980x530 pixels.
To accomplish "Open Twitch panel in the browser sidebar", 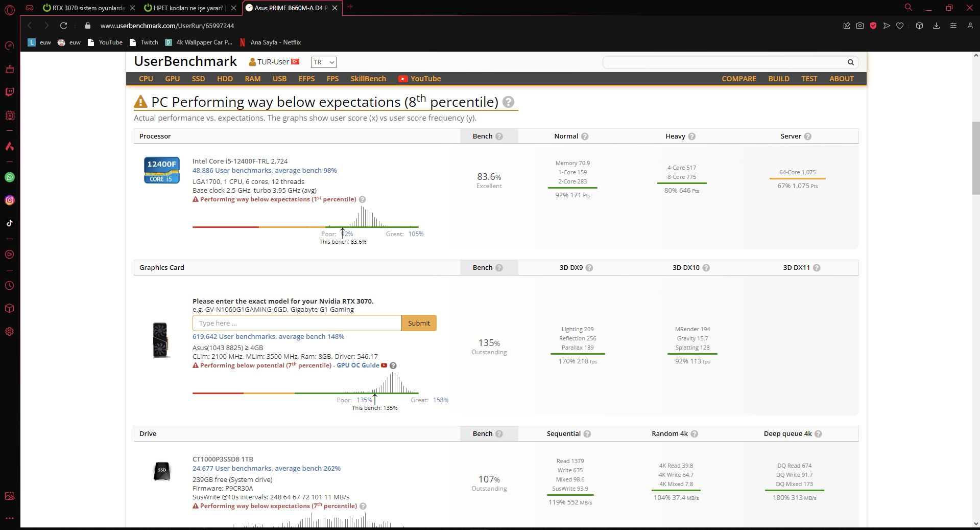I will pyautogui.click(x=10, y=92).
